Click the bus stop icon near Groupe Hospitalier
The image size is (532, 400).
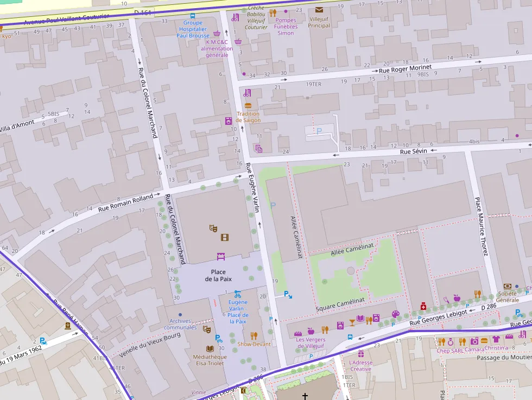click(x=192, y=15)
